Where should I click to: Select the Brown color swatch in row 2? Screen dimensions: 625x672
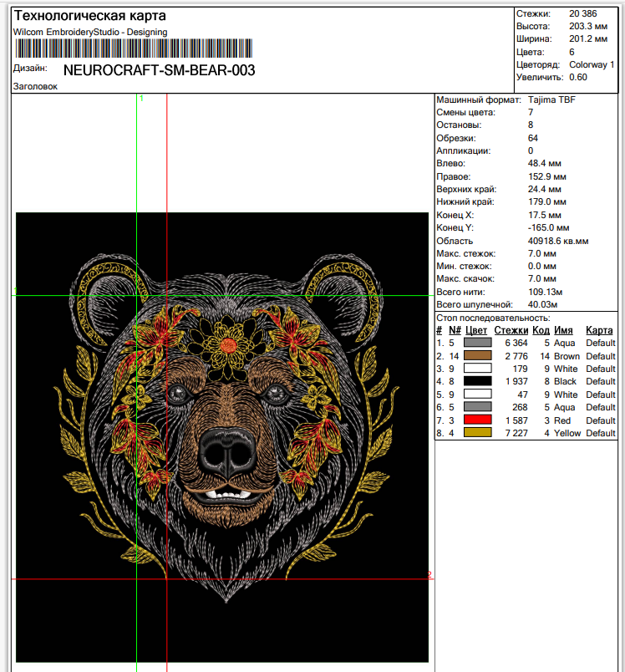476,356
